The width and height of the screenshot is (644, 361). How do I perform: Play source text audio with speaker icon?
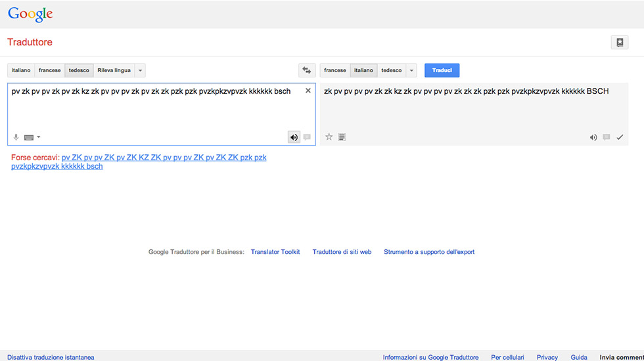coord(294,137)
